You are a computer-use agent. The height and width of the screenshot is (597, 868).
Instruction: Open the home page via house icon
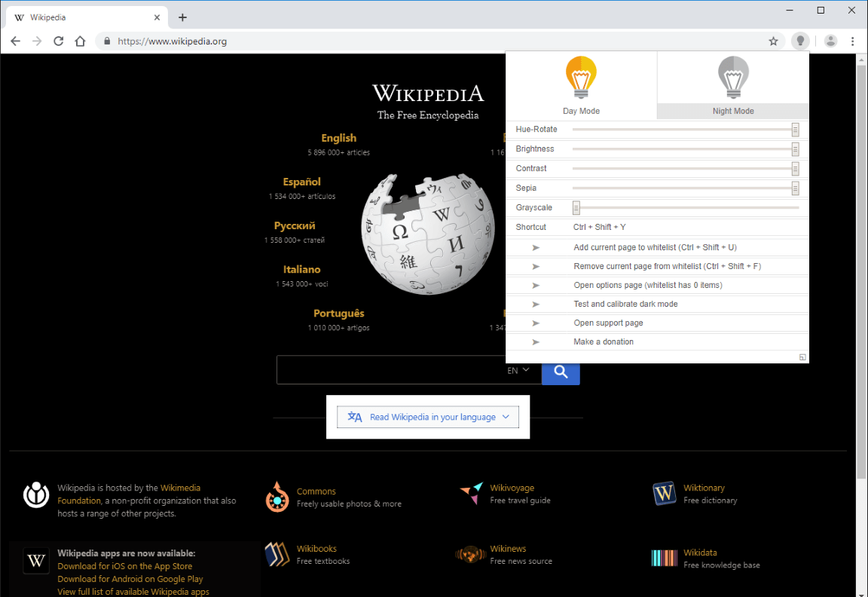point(81,41)
